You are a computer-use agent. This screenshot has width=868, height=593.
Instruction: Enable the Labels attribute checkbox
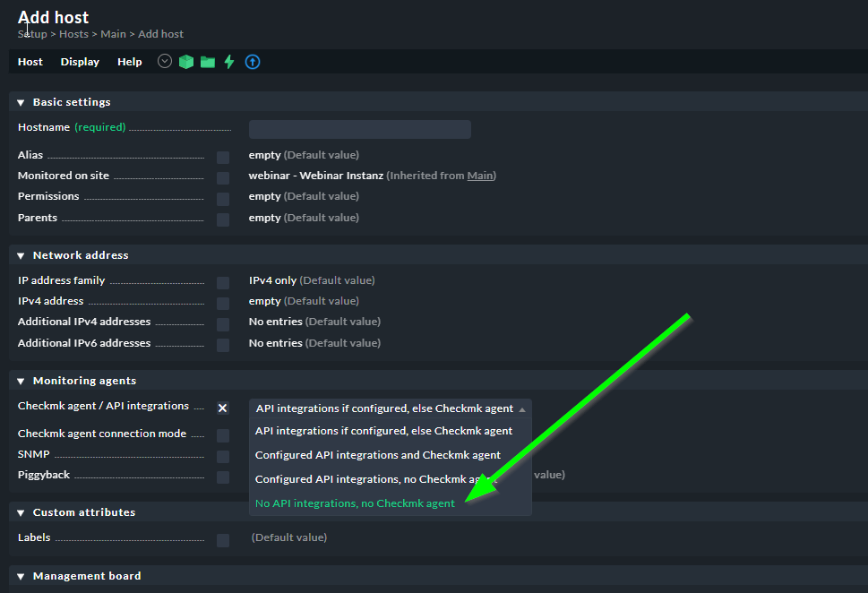[223, 540]
